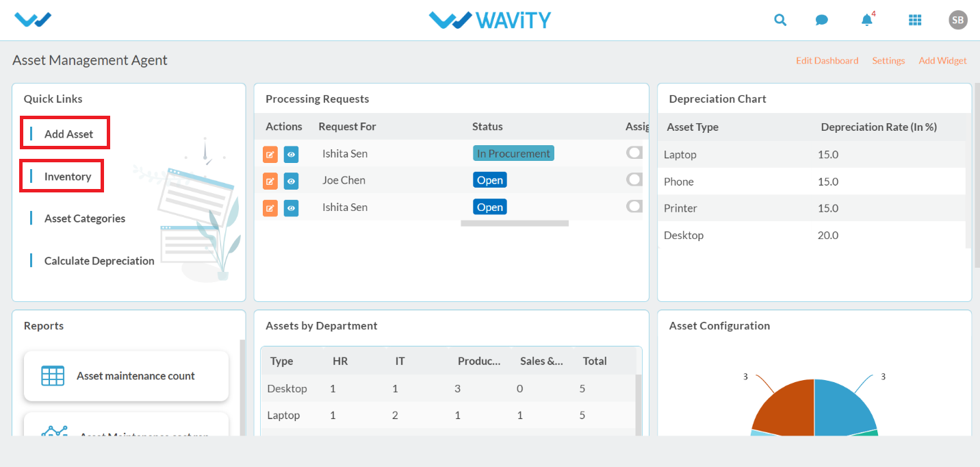Open dashboard Settings link
Image resolution: width=980 pixels, height=467 pixels.
(888, 61)
